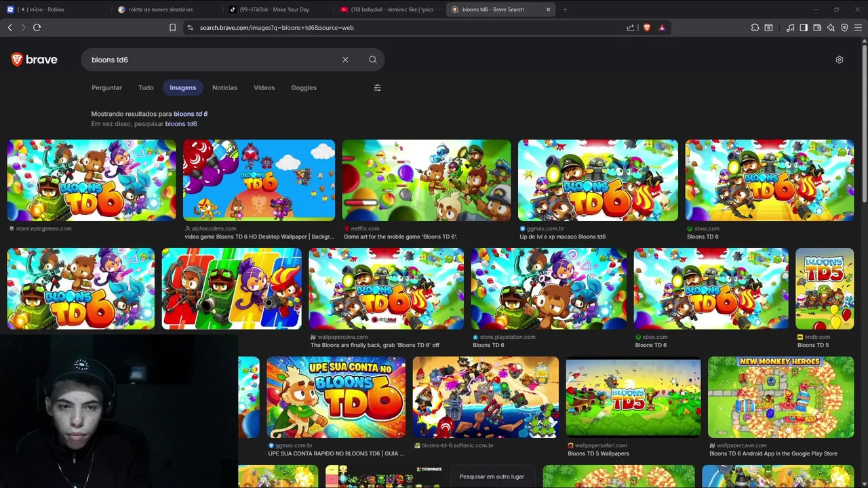Viewport: 868px width, 488px height.
Task: Open Brave Search settings gear
Action: point(840,60)
